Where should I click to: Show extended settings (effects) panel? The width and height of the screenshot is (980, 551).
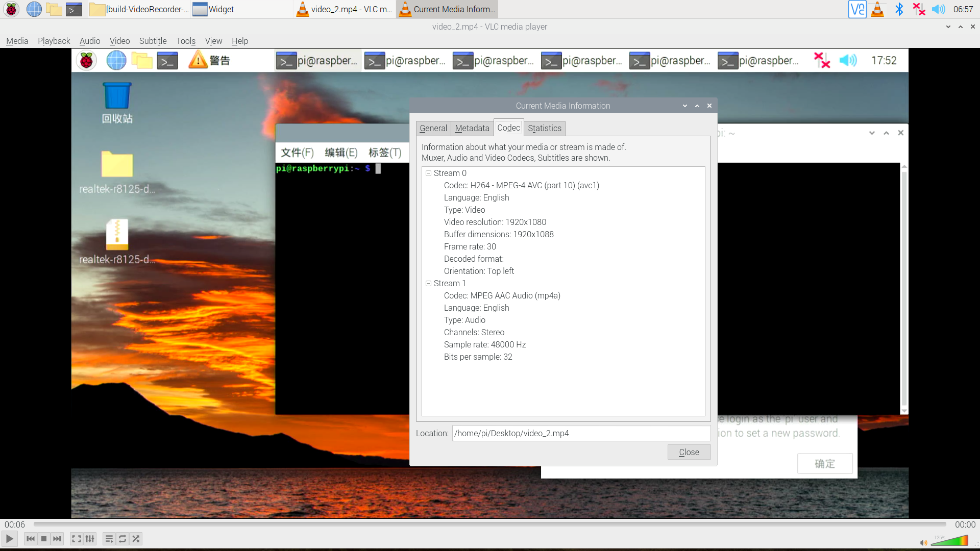point(90,539)
